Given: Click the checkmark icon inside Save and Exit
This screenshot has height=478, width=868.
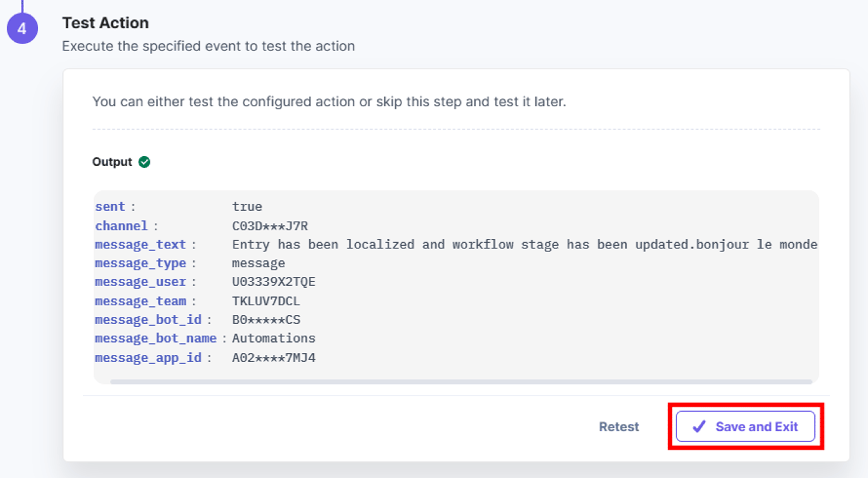Looking at the screenshot, I should [699, 426].
